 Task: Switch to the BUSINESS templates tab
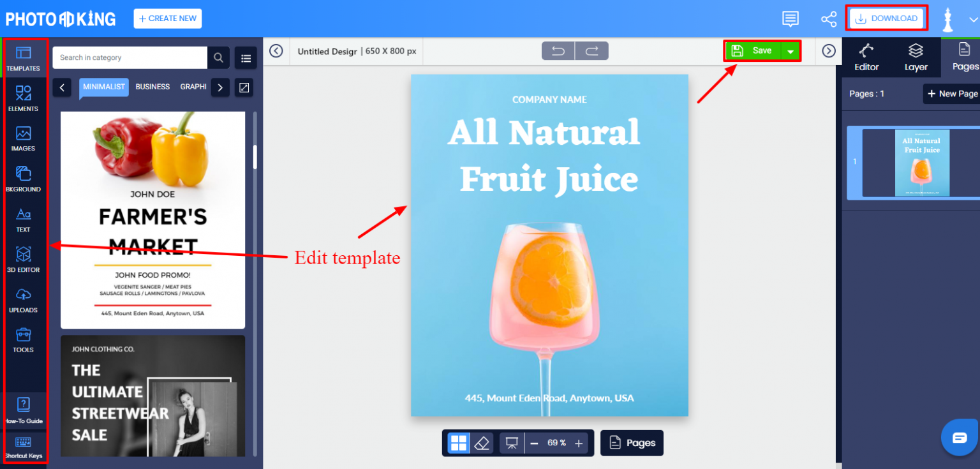click(152, 87)
